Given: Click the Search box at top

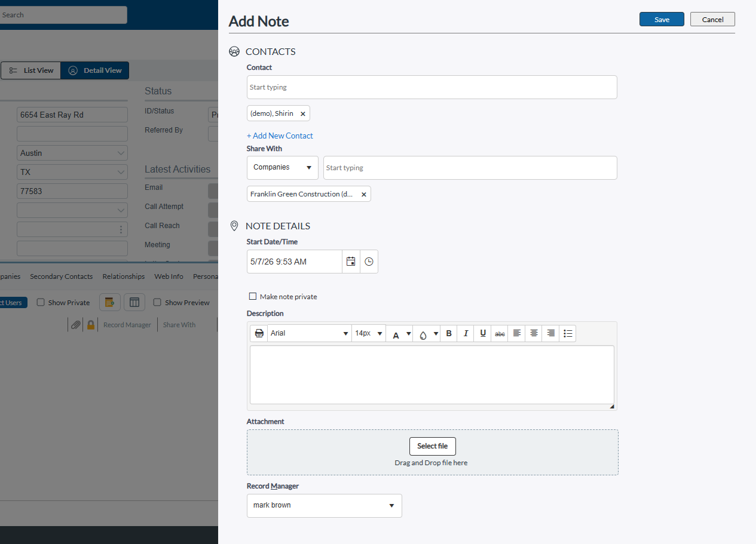Looking at the screenshot, I should [x=63, y=15].
